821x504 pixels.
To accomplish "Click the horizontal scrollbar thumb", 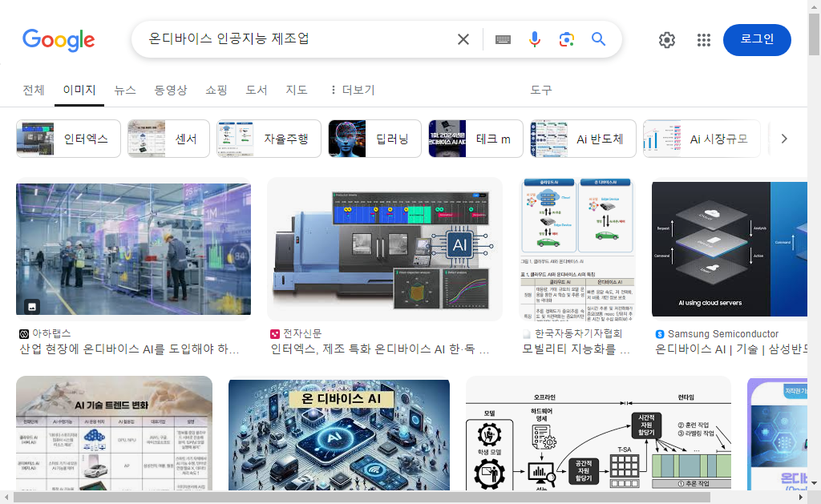I will [x=362, y=497].
